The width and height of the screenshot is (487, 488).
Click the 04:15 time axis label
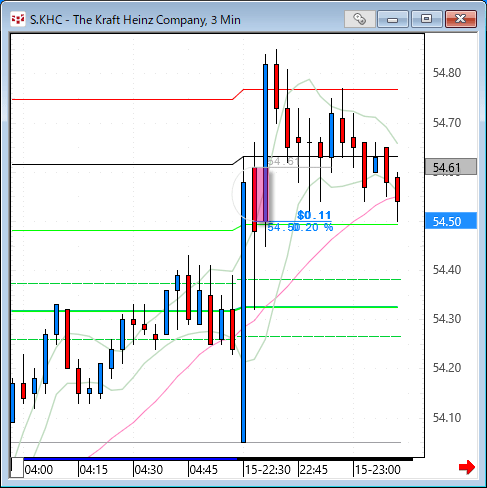tap(94, 470)
